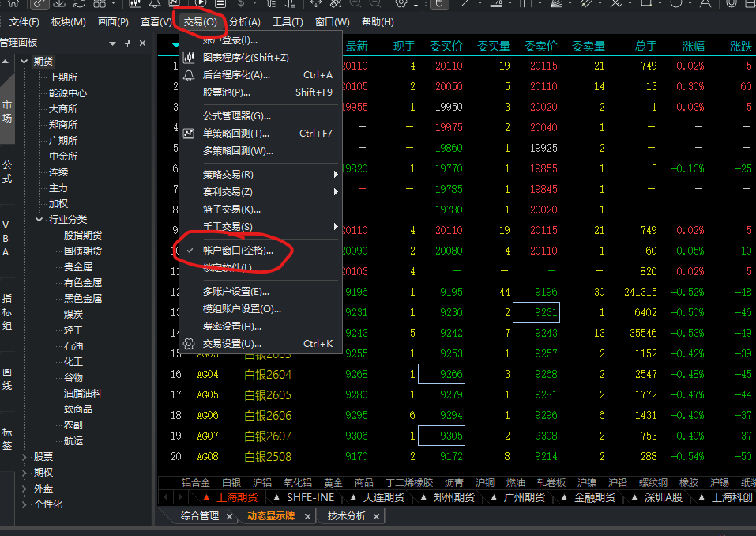This screenshot has height=536, width=756.
Task: Open the 画线 side tab
Action: pyautogui.click(x=7, y=379)
